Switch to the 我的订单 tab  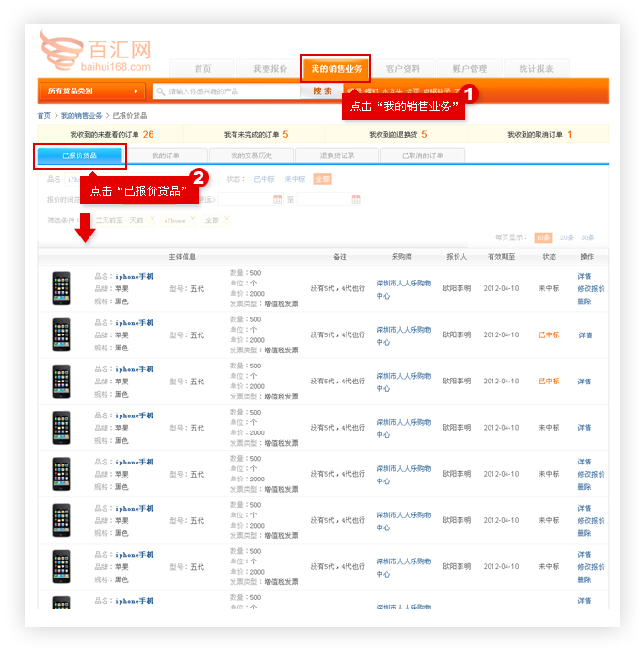pos(166,155)
